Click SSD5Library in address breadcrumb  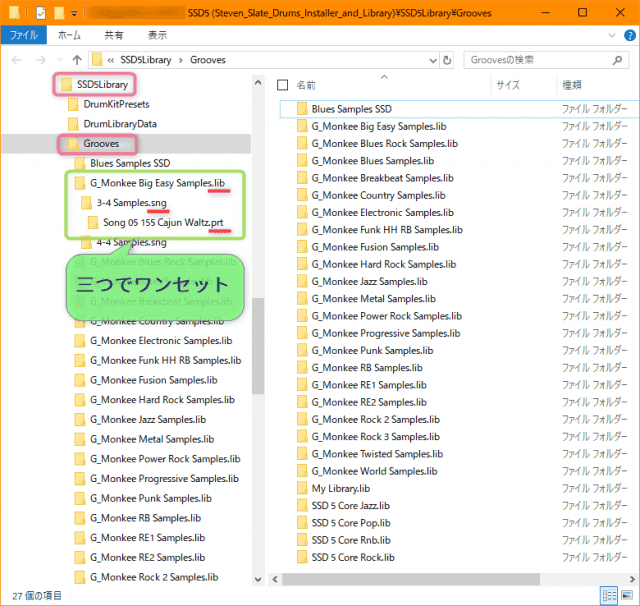[x=146, y=60]
